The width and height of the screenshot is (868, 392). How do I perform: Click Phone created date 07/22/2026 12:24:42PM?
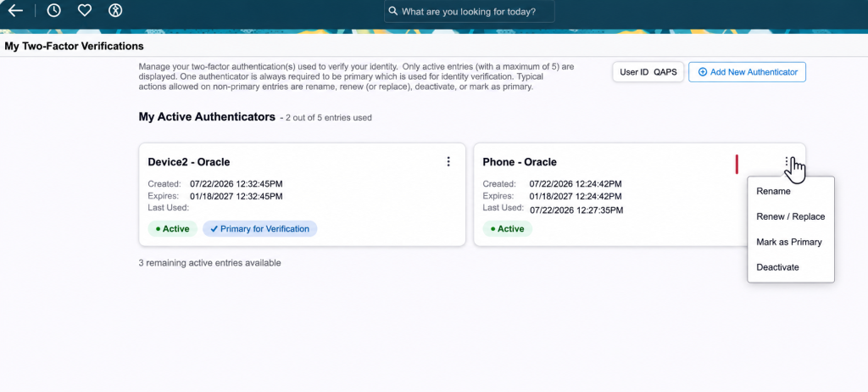pyautogui.click(x=576, y=184)
